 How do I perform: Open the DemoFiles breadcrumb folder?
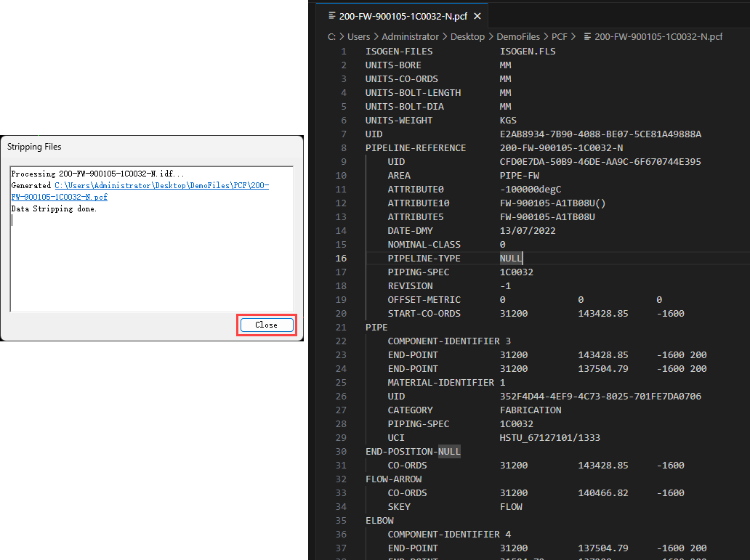point(520,36)
